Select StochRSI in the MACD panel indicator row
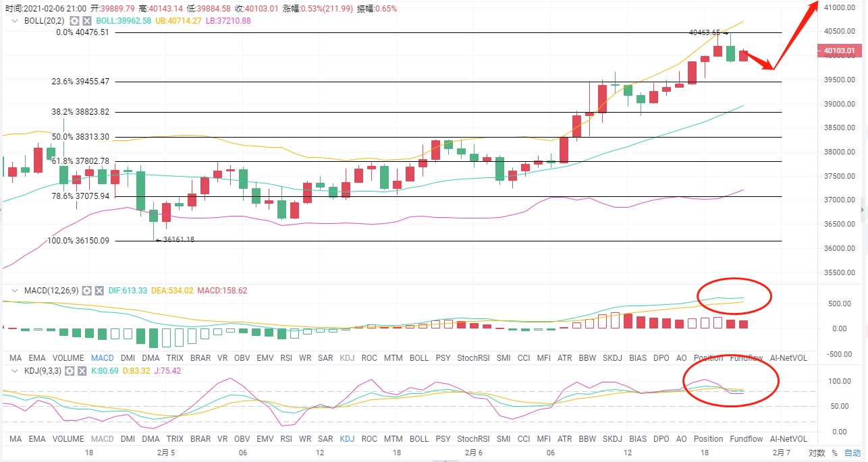The width and height of the screenshot is (868, 462). [x=474, y=357]
